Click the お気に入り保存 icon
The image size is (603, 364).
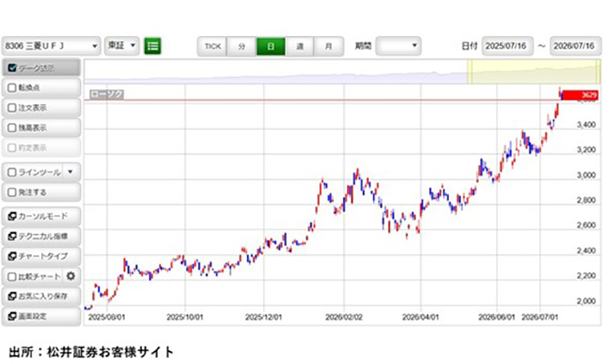(12, 296)
